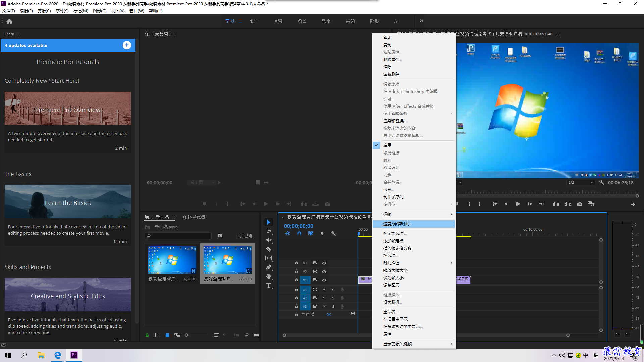Screen dimensions: 644x362
Task: Expand 4 updates available banner
Action: point(127,45)
